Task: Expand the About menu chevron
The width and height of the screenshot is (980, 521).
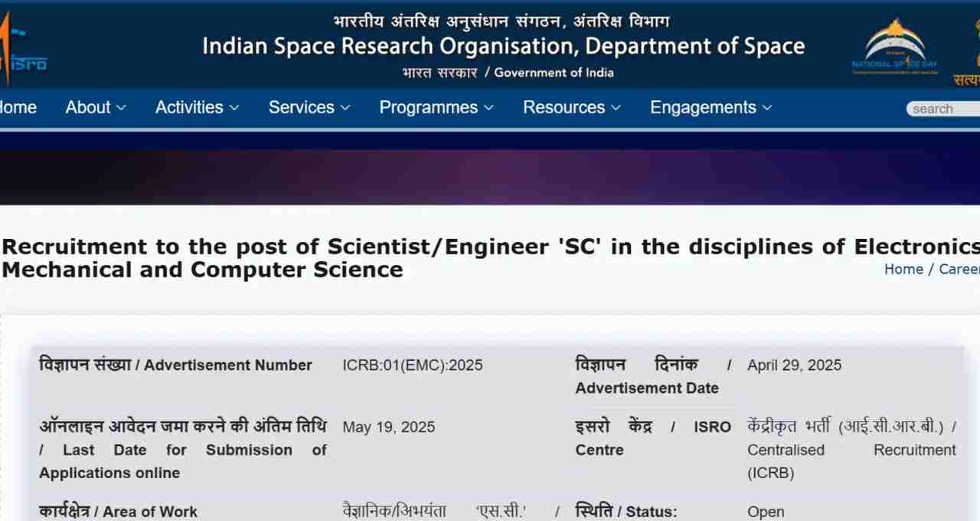Action: pyautogui.click(x=121, y=108)
